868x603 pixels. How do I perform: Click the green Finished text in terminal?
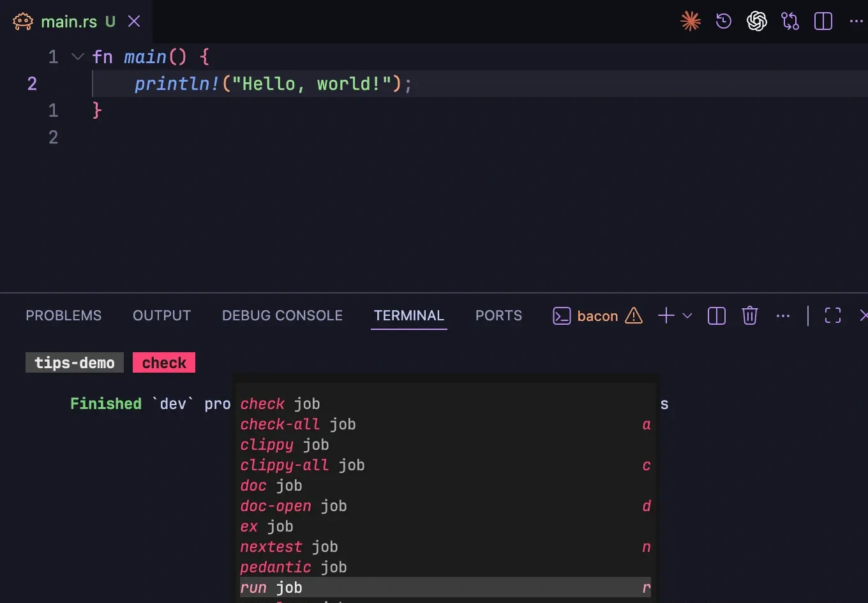click(106, 403)
